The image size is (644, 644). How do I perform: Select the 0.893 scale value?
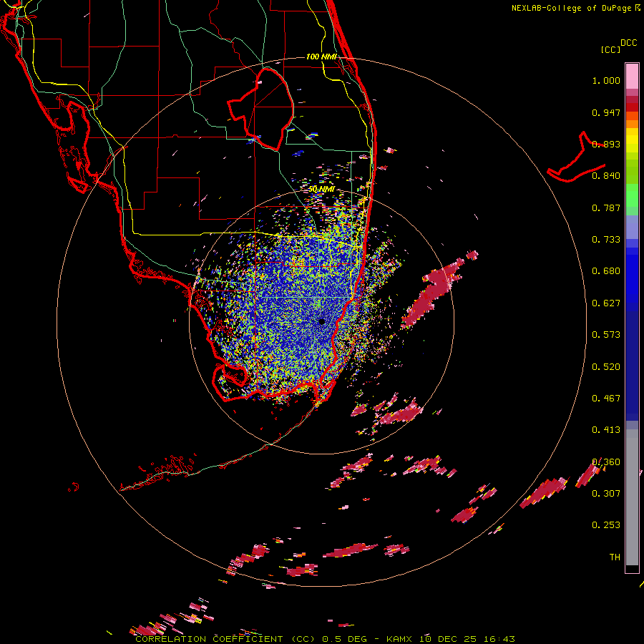tap(606, 144)
